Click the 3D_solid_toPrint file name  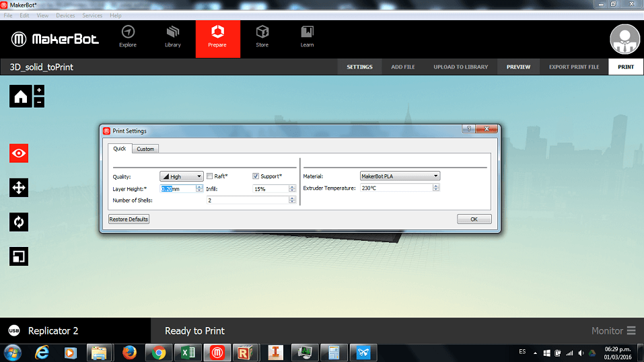click(x=41, y=67)
